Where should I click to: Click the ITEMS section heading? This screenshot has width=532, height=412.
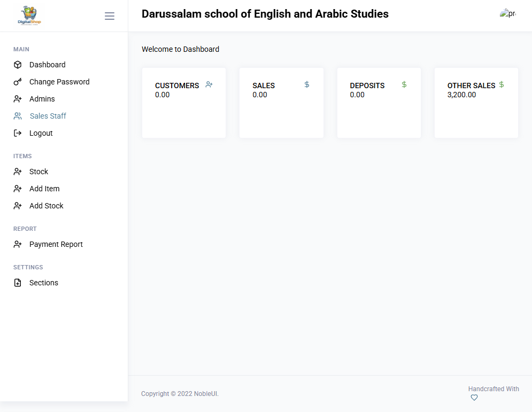click(22, 156)
